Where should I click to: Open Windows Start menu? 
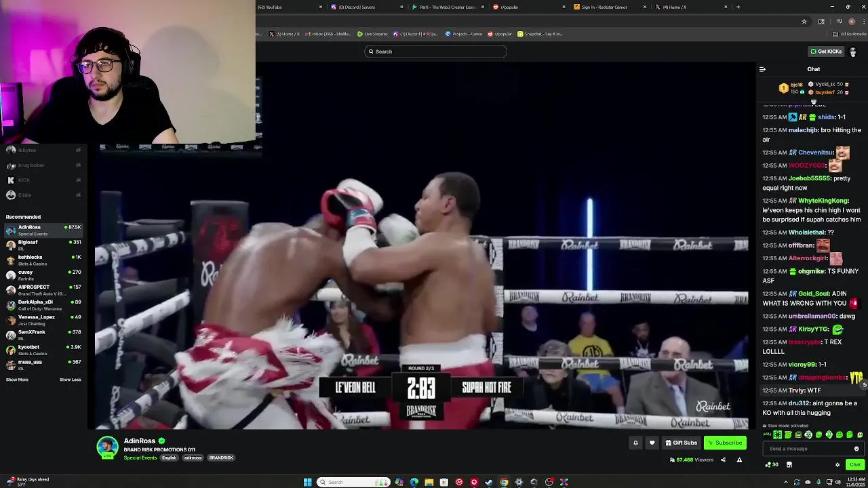click(308, 482)
